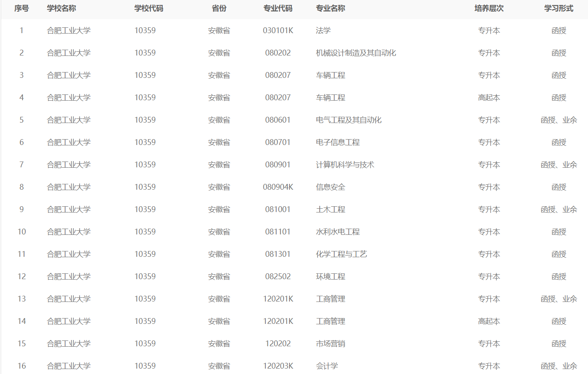Click 120201K in row 13
588x374 pixels.
pyautogui.click(x=278, y=299)
